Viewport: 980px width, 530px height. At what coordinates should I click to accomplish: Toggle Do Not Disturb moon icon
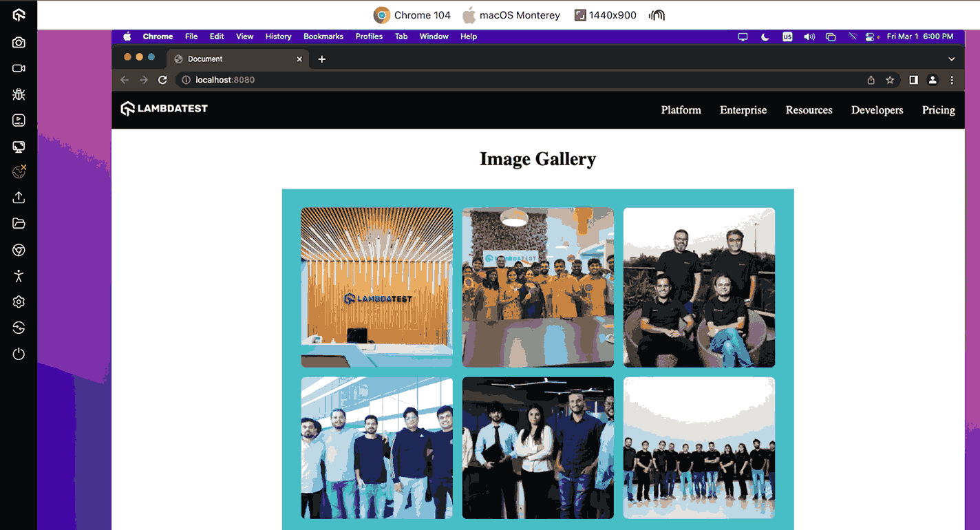(x=765, y=37)
